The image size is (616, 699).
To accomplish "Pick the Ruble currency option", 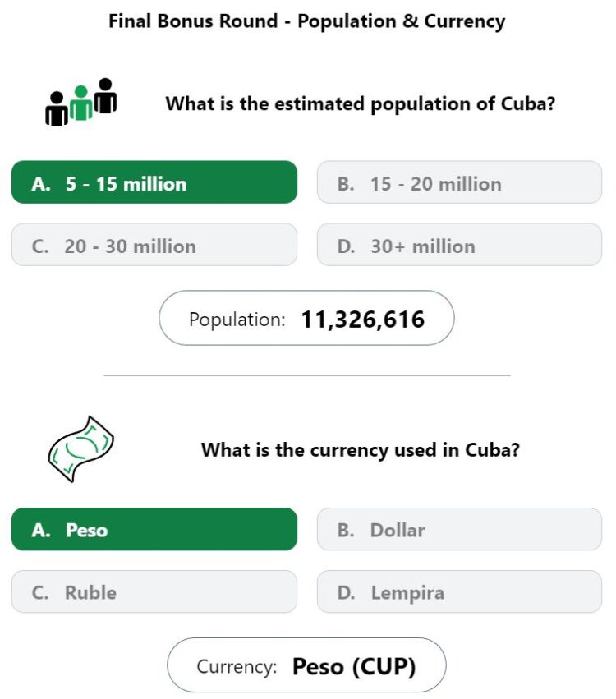I will point(154,591).
